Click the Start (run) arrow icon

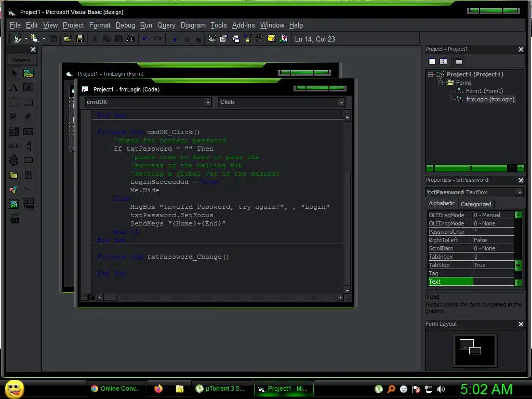coord(175,39)
